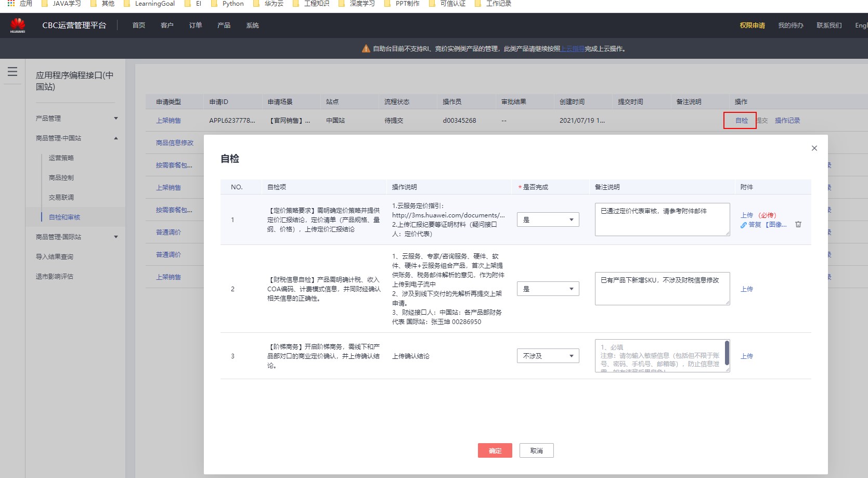Open 是否完成 dropdown for row 1 定价策略要求

click(x=548, y=220)
